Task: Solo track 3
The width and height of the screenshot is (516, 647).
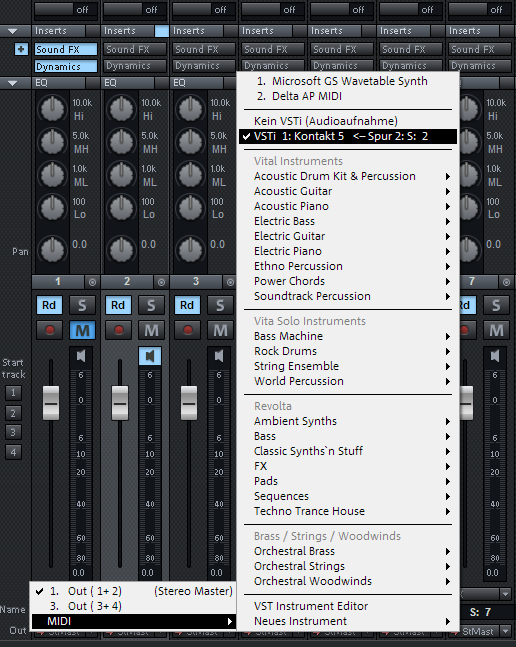Action: click(x=220, y=305)
